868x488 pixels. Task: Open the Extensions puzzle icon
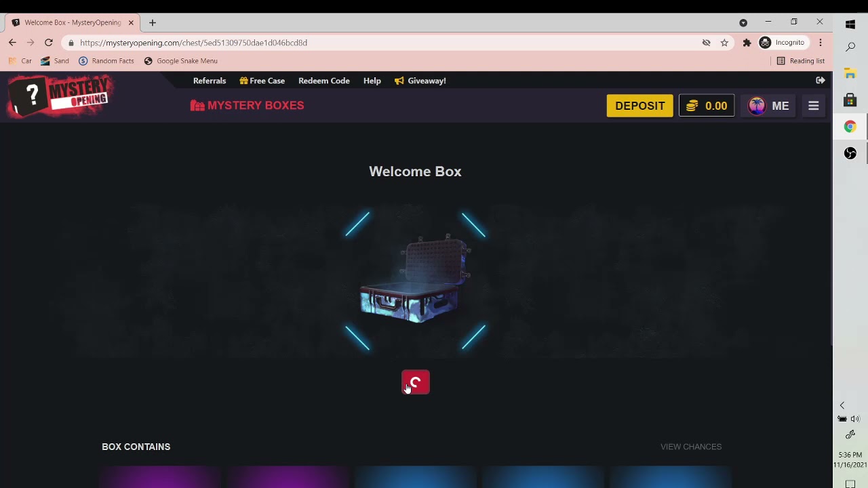(747, 43)
